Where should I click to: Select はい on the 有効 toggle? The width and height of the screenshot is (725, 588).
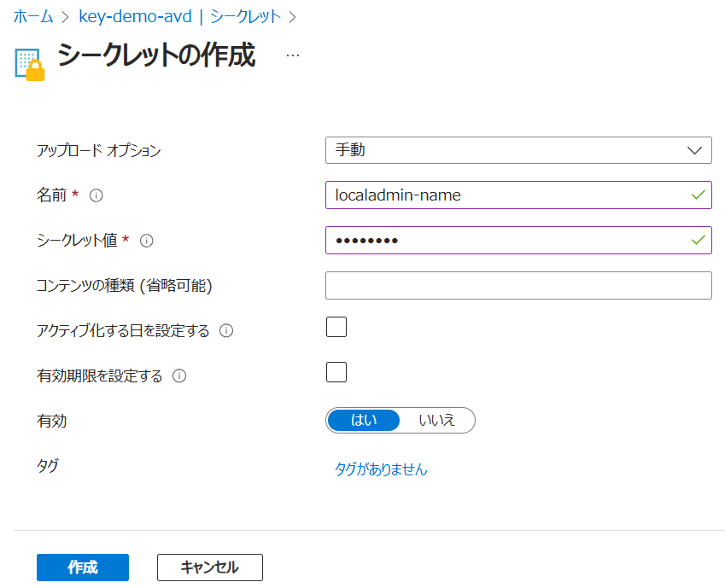point(364,420)
